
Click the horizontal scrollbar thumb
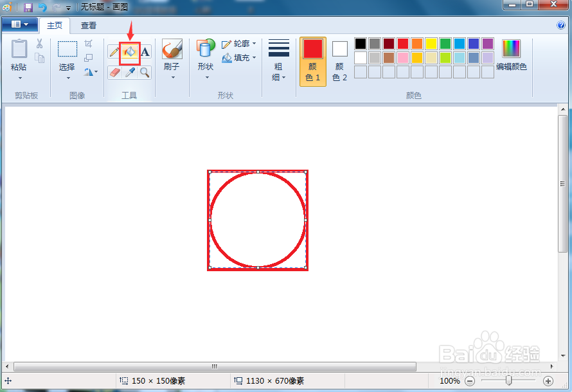215,366
